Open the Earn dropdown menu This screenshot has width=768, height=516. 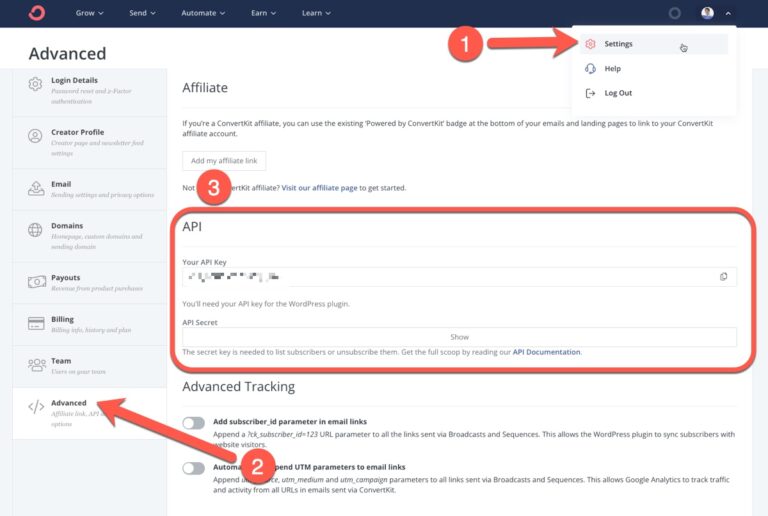[x=263, y=13]
